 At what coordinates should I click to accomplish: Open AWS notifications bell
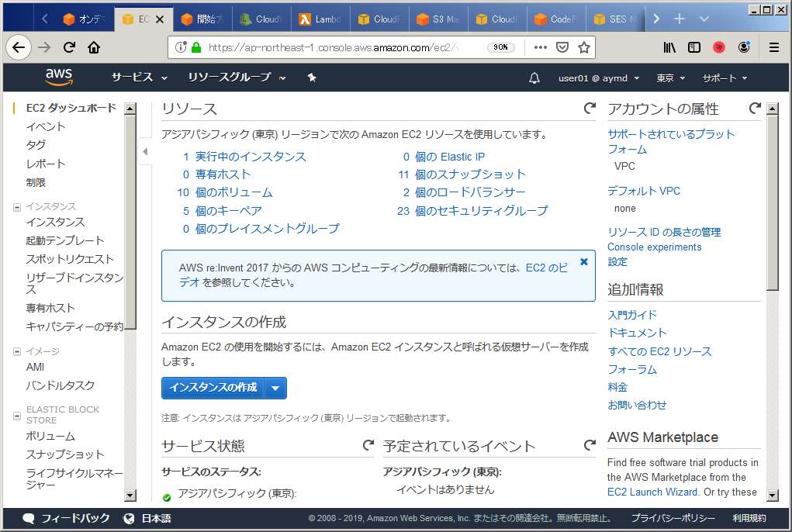coord(534,78)
